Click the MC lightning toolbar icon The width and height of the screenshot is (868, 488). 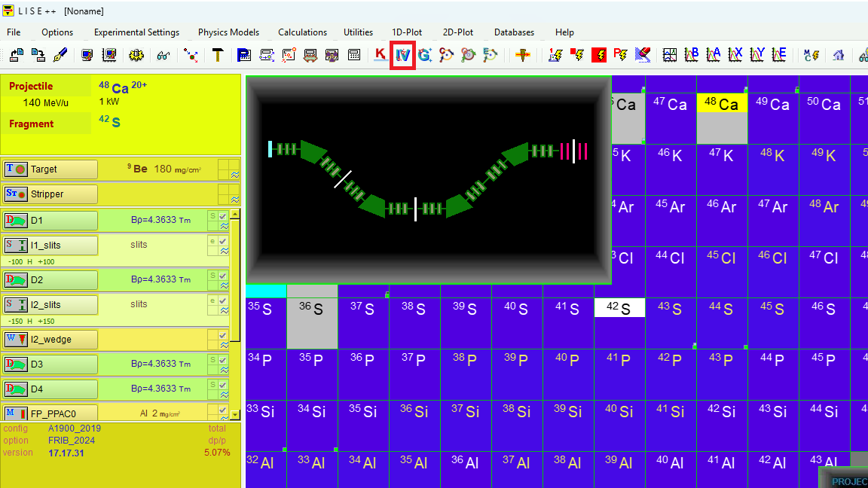point(811,55)
